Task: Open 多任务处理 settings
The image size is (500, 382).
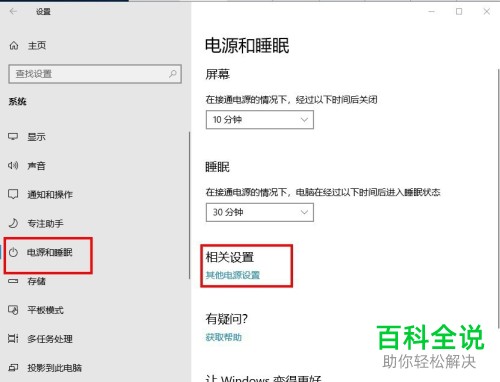Action: coord(50,339)
